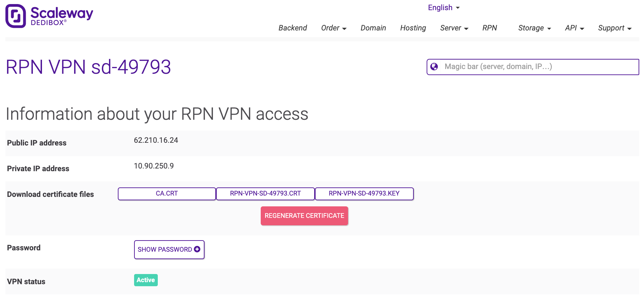Click the globe icon in Magic bar
Viewport: 644px width, 295px height.
coord(434,67)
